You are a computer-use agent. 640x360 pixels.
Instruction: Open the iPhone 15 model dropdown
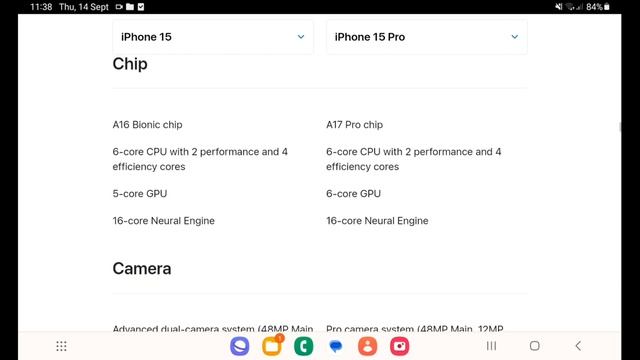(x=213, y=37)
